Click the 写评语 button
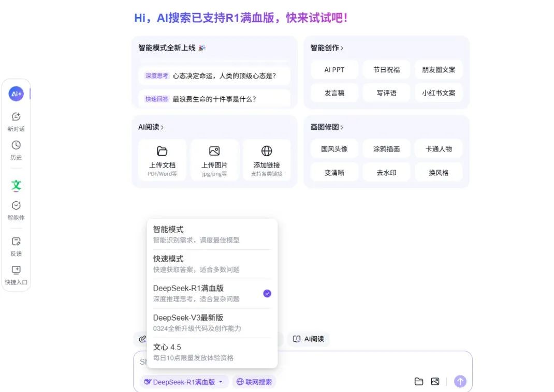Screen dimensions: 554x392 (387, 93)
